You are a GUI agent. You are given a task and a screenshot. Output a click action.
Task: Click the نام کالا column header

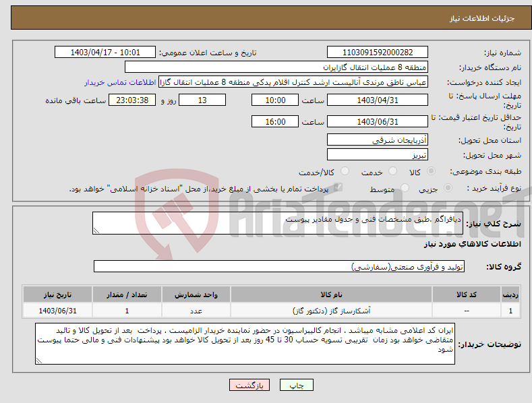(331, 294)
